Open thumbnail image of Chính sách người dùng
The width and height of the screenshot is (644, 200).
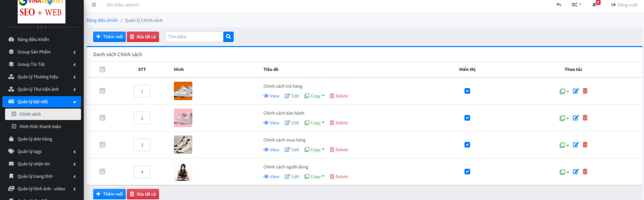pyautogui.click(x=183, y=172)
